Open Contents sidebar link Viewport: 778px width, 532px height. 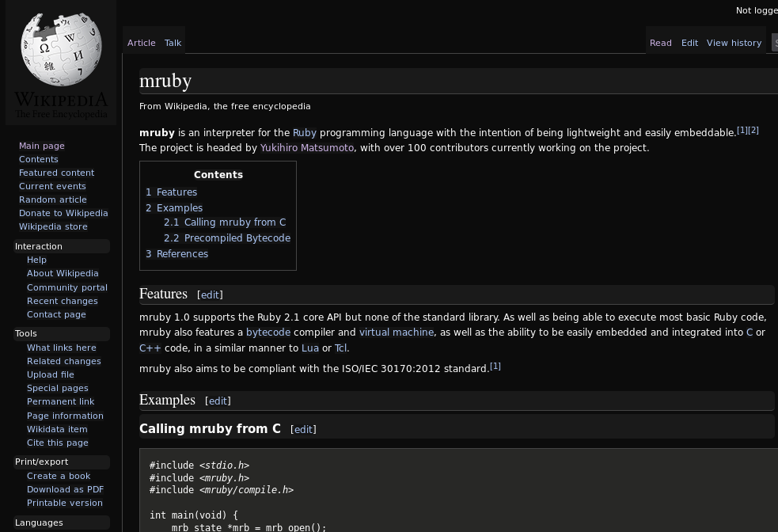(39, 159)
